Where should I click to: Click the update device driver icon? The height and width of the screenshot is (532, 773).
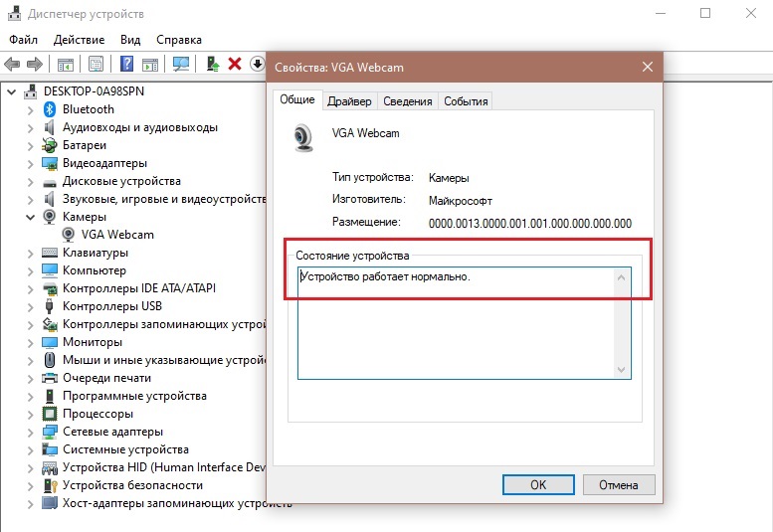tap(213, 64)
